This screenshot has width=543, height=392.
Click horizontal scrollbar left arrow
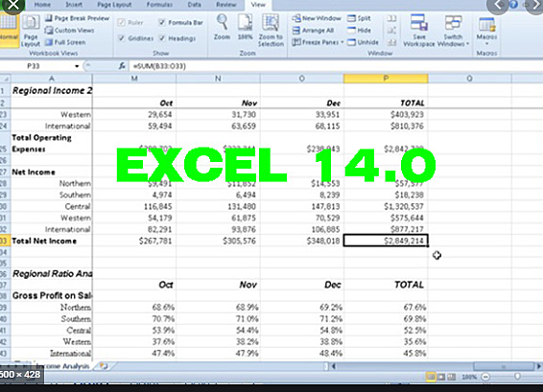[334, 366]
